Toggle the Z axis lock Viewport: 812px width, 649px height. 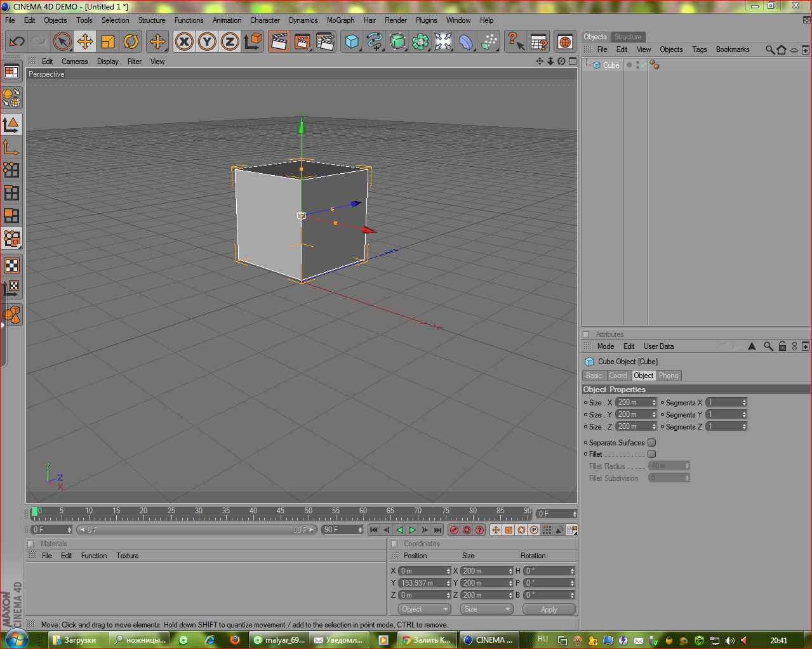click(x=230, y=42)
